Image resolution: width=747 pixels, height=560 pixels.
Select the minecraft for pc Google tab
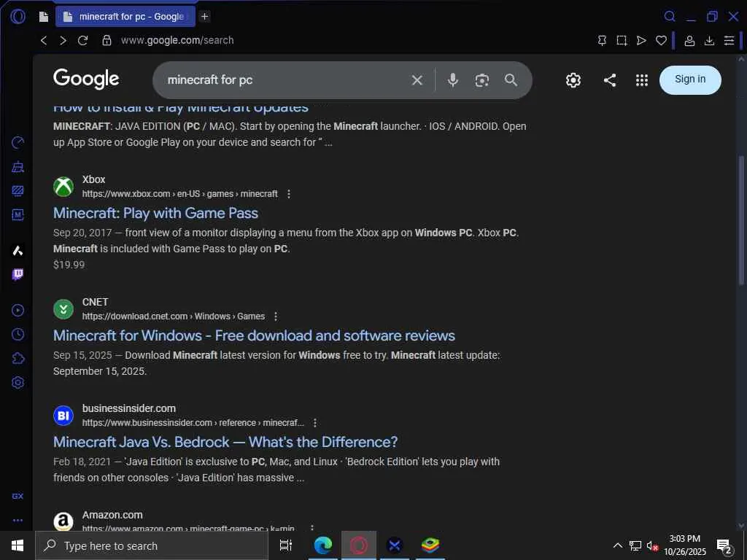click(x=125, y=17)
